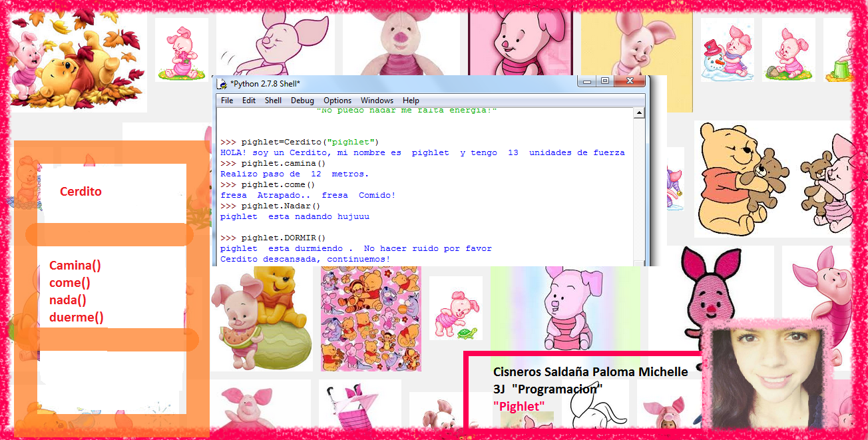This screenshot has width=868, height=440.
Task: Select the Pooh and Piglet with watermelon picture
Action: point(262,319)
